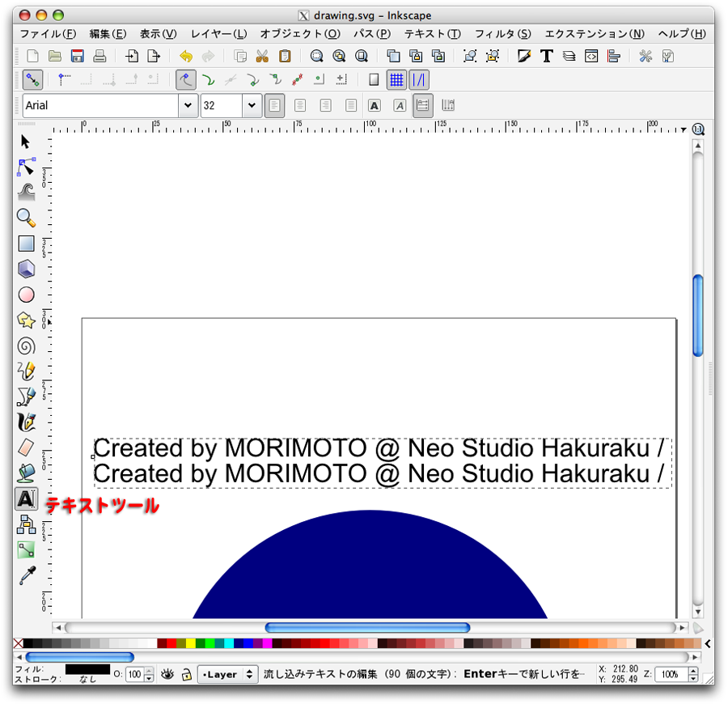Choose the Star polygon tool
Viewport: 728px width, 704px height.
pyautogui.click(x=26, y=320)
